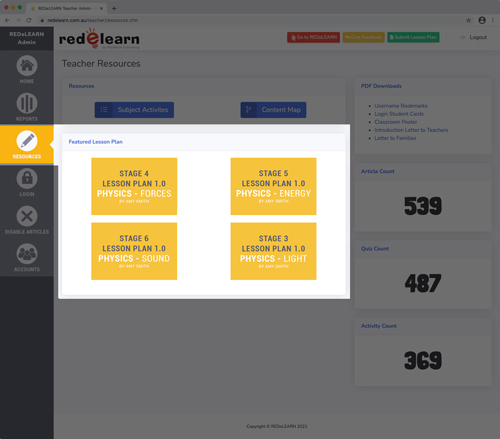This screenshot has height=439, width=500.
Task: Go to REDeLEARN red button
Action: coord(314,37)
